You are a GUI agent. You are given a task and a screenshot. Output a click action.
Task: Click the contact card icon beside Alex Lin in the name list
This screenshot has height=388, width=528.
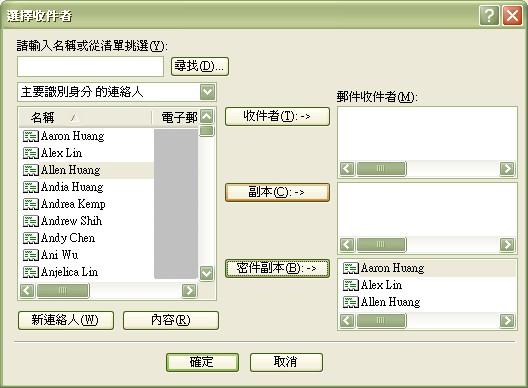[31, 153]
